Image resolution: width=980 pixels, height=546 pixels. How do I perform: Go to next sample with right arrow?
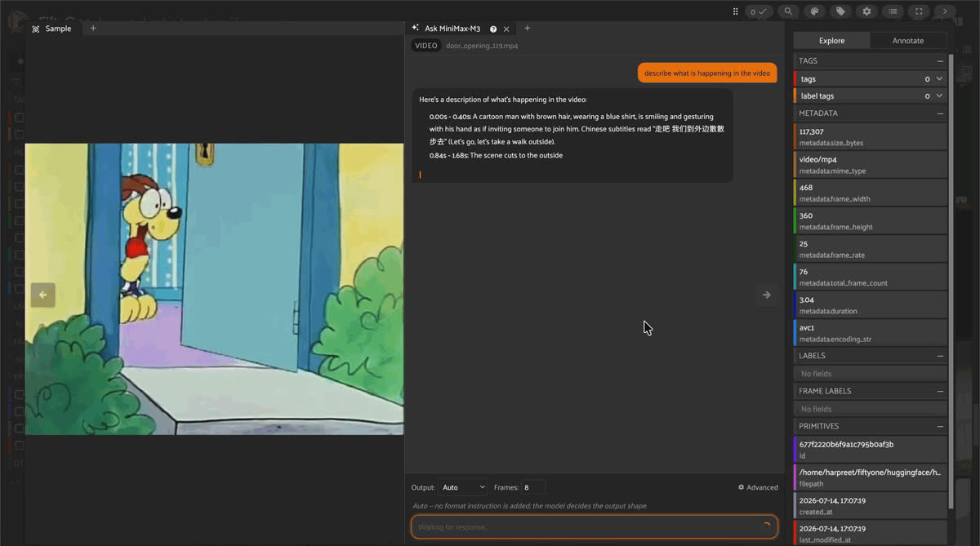766,295
